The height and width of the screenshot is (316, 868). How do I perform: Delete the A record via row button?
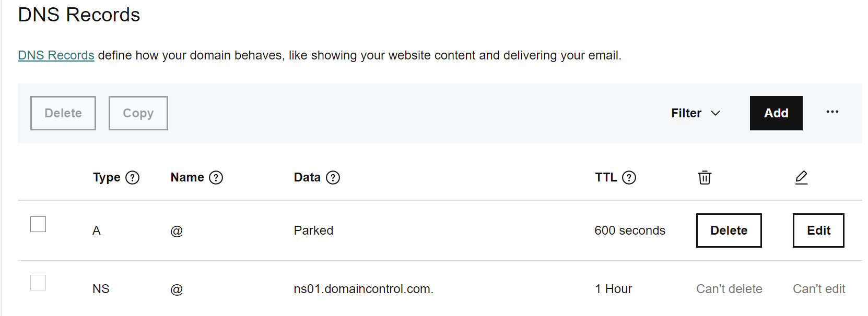point(729,230)
